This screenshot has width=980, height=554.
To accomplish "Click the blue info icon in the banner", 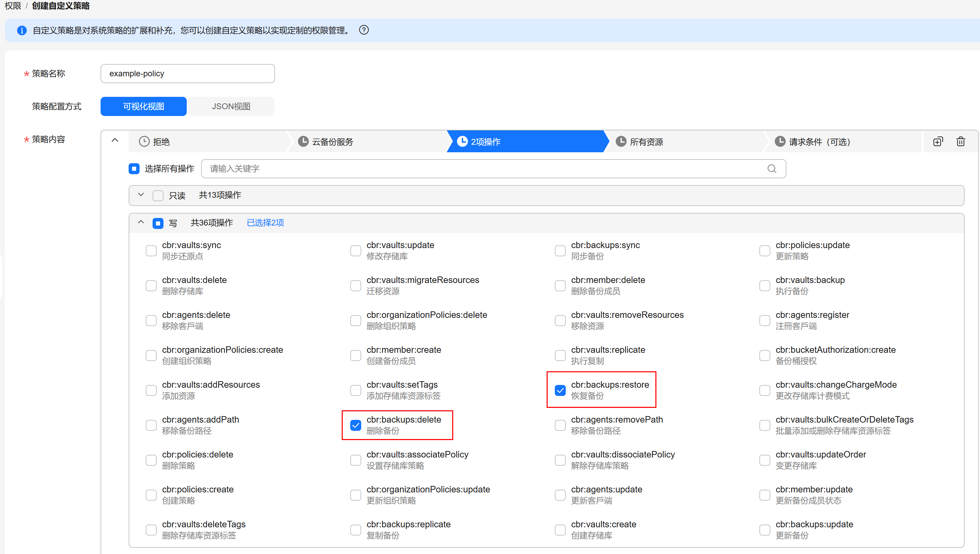I will click(22, 30).
